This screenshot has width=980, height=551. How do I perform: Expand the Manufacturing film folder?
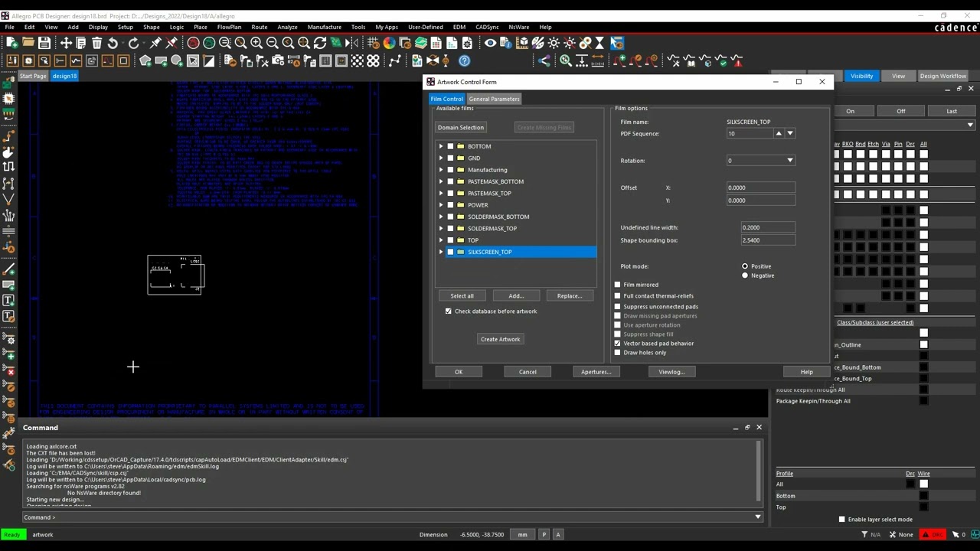[x=441, y=170]
